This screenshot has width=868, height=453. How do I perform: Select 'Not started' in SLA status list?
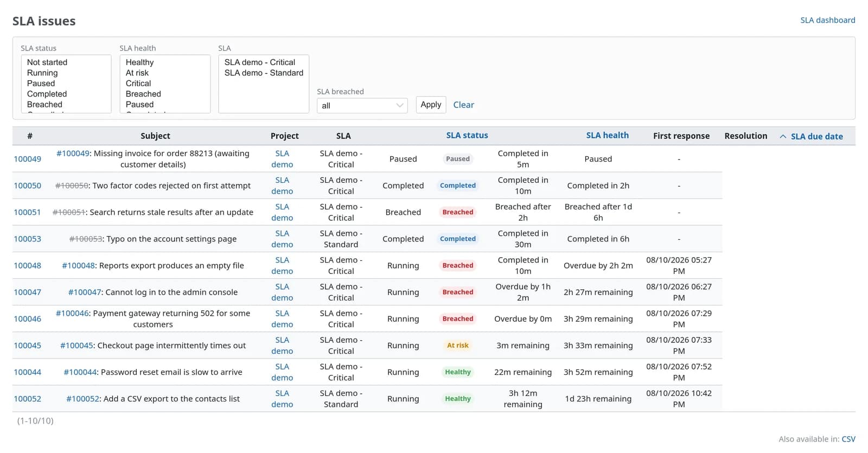pyautogui.click(x=47, y=62)
